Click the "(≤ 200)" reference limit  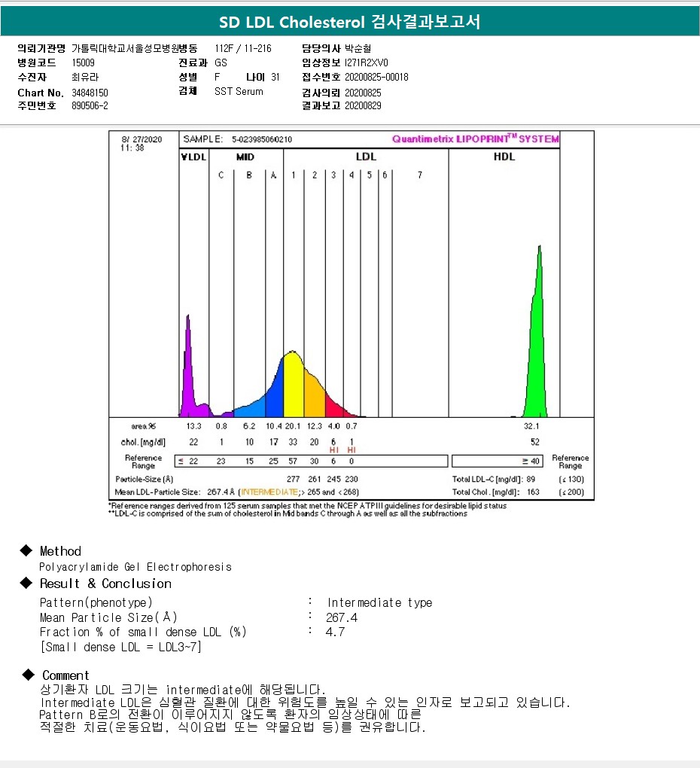(x=571, y=492)
